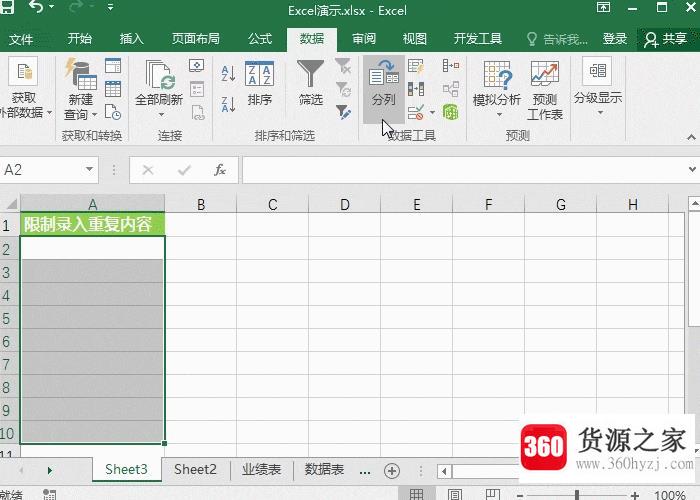Click the Zoom in plus button
This screenshot has height=500, width=700.
(634, 495)
